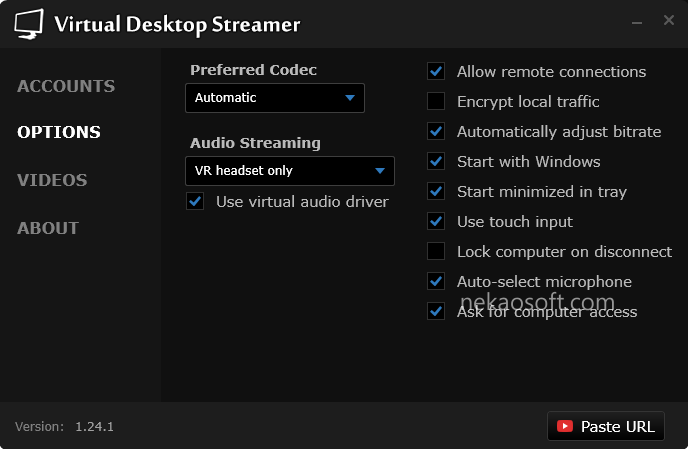Viewport: 688px width, 449px height.
Task: Uncheck Start with Windows
Action: pyautogui.click(x=436, y=161)
